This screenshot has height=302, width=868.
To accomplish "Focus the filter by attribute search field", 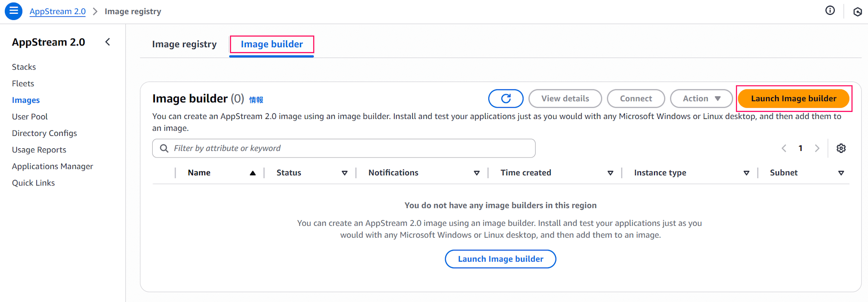I will coord(344,148).
